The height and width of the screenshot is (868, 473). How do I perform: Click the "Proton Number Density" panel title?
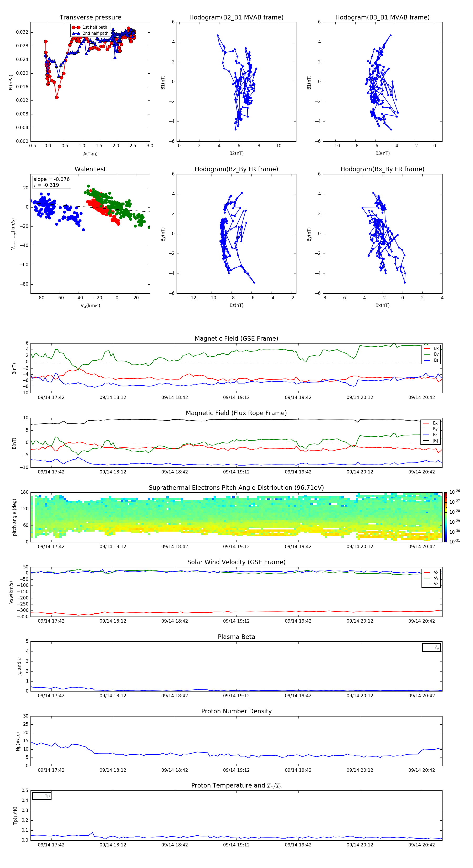click(236, 712)
